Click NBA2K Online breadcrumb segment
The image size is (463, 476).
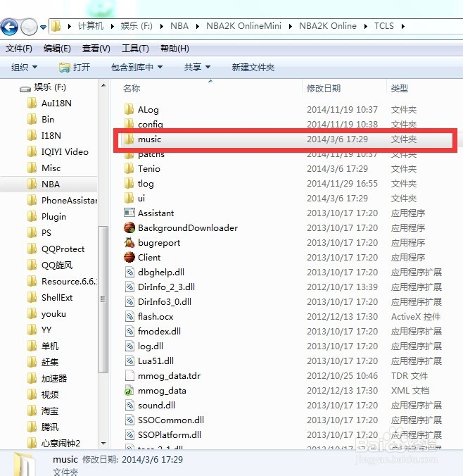[328, 26]
